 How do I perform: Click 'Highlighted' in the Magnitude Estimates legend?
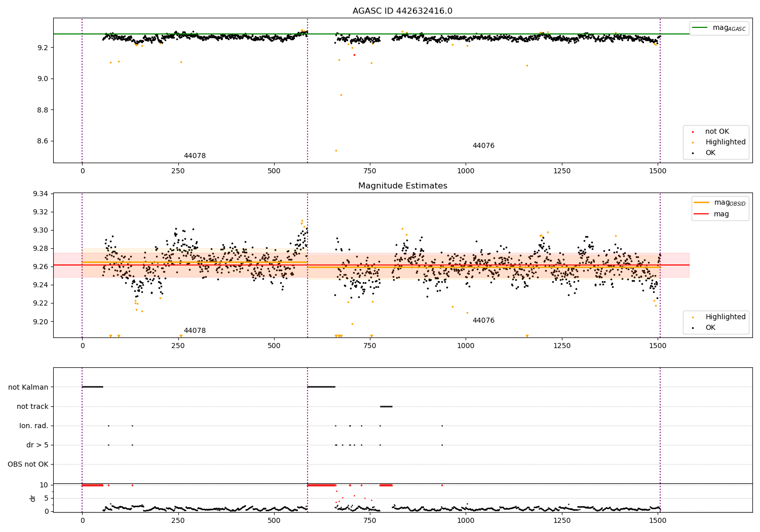tap(726, 317)
